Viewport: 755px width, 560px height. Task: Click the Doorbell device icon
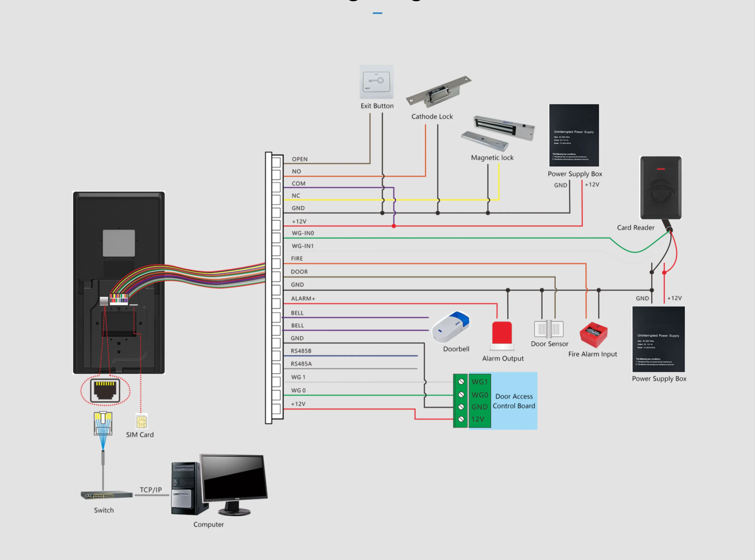click(451, 327)
